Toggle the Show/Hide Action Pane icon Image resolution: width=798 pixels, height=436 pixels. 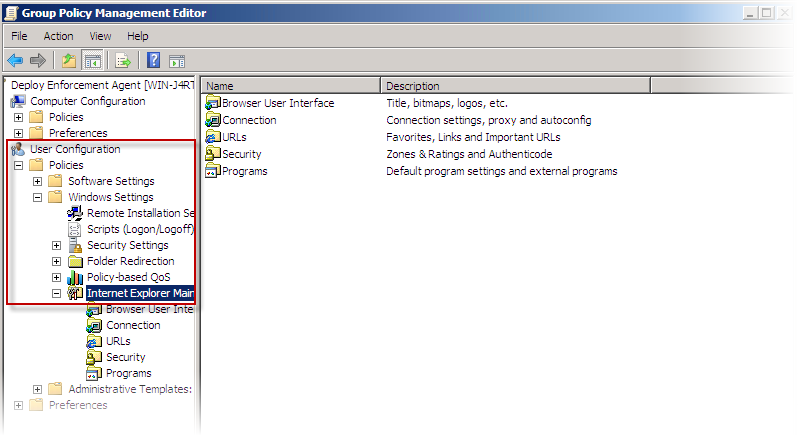(177, 60)
